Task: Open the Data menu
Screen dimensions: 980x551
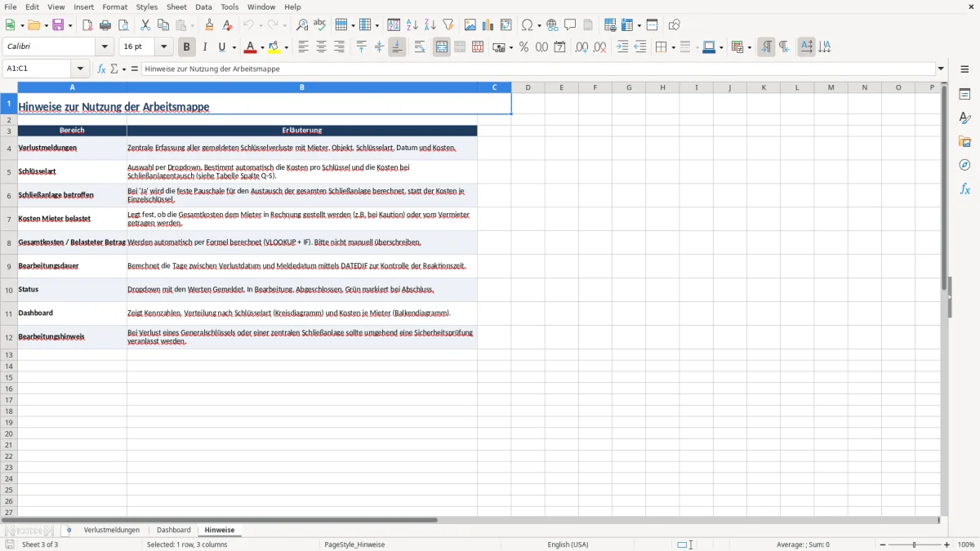Action: (x=203, y=7)
